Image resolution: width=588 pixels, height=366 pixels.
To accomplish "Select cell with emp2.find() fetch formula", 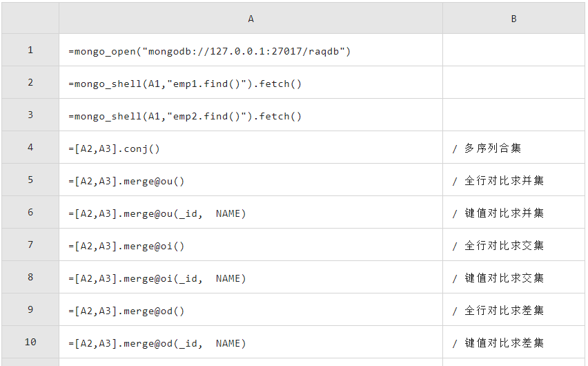I will [x=251, y=115].
